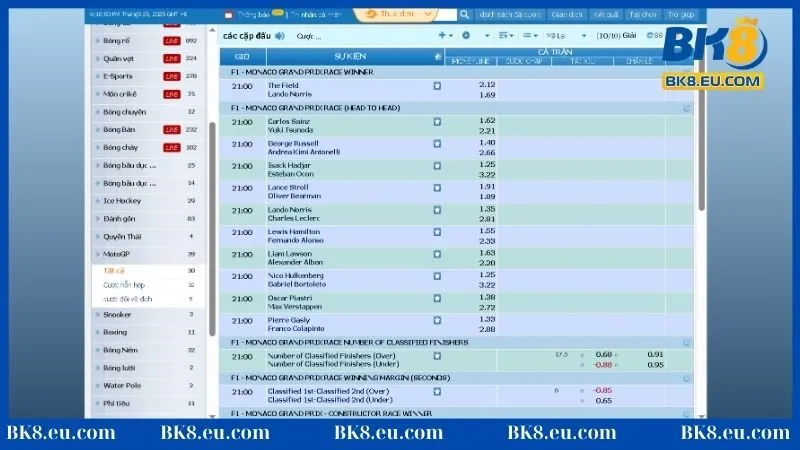Refresh the Head To Head race section
The image size is (800, 450).
click(686, 107)
